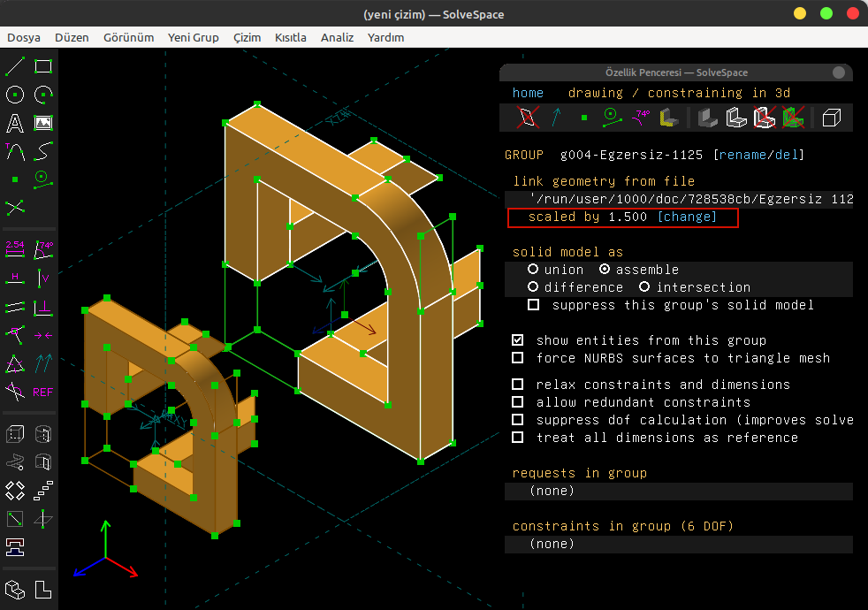Select the image insert tool
The image size is (868, 610).
coord(43,123)
